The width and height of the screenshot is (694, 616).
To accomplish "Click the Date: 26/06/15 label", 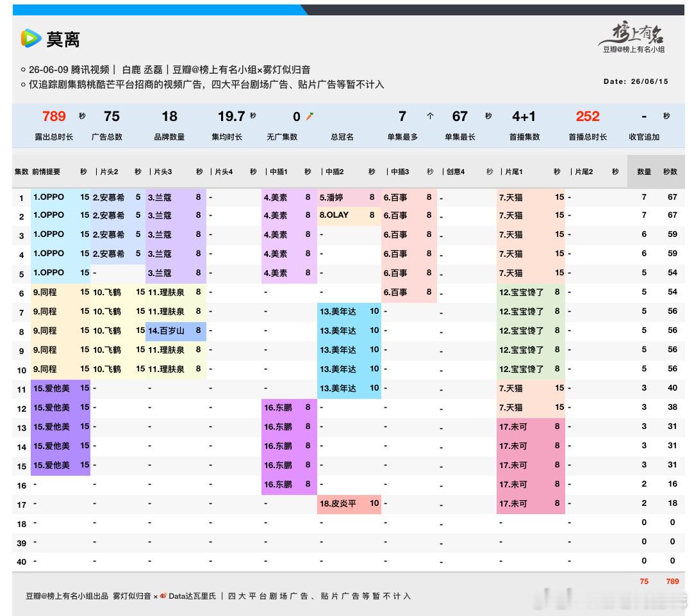I will pyautogui.click(x=636, y=81).
